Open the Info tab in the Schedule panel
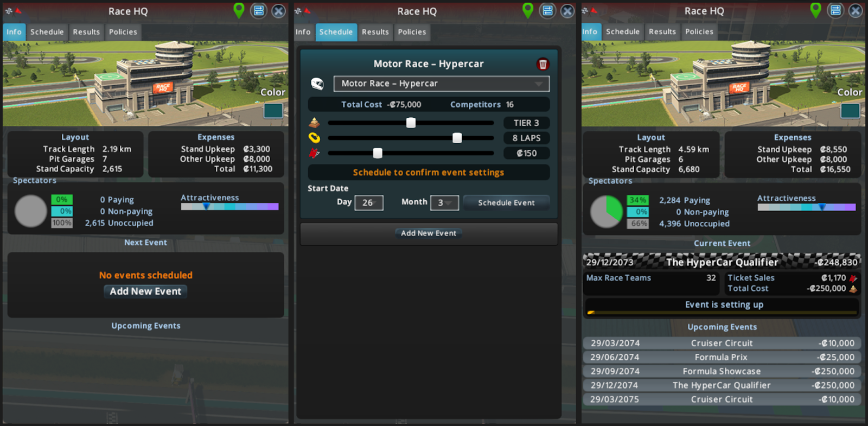The width and height of the screenshot is (868, 426). 303,32
